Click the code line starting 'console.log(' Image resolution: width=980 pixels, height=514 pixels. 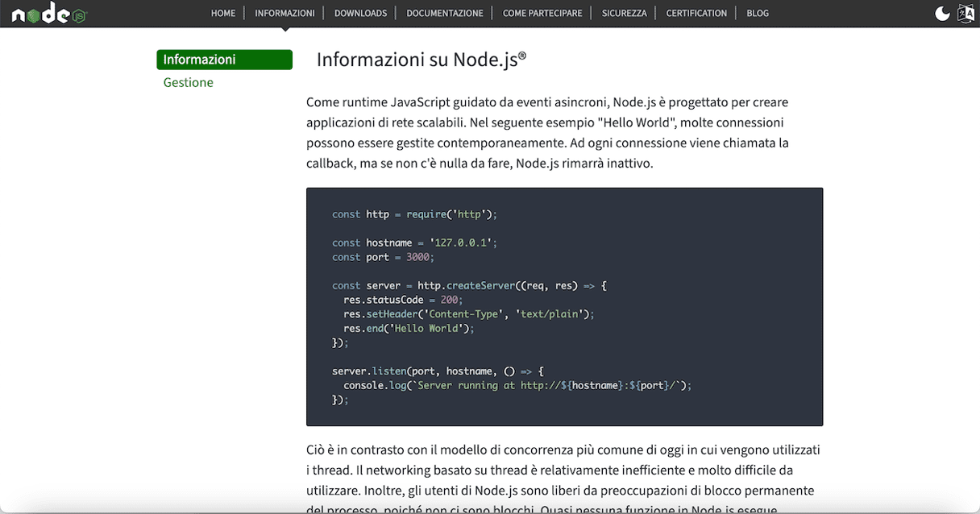(x=517, y=386)
